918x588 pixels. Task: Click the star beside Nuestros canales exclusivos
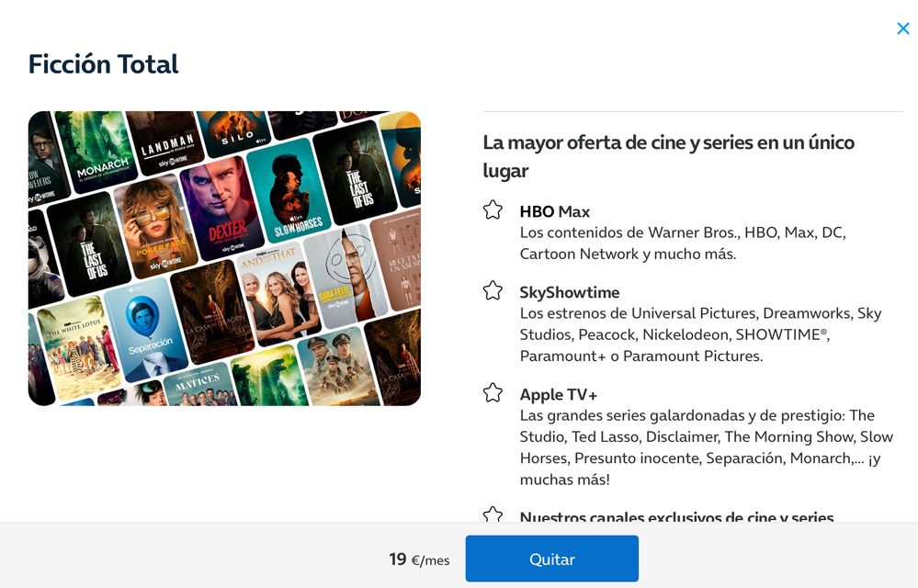[493, 515]
